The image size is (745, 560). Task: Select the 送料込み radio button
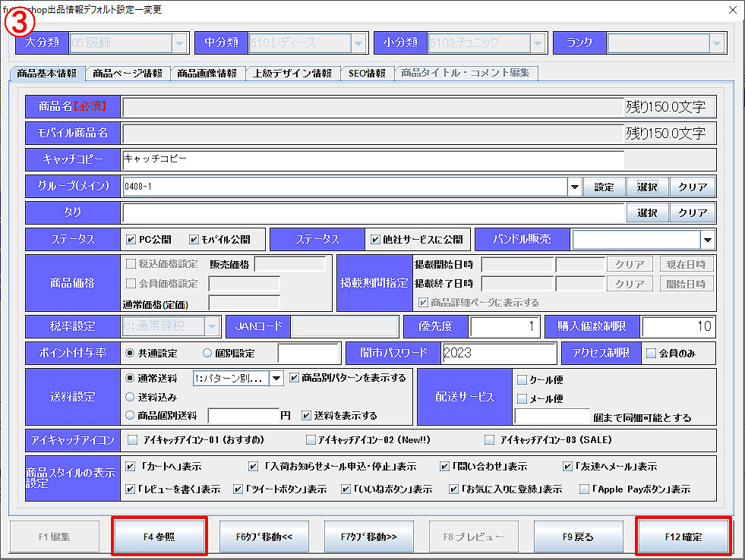point(131,397)
